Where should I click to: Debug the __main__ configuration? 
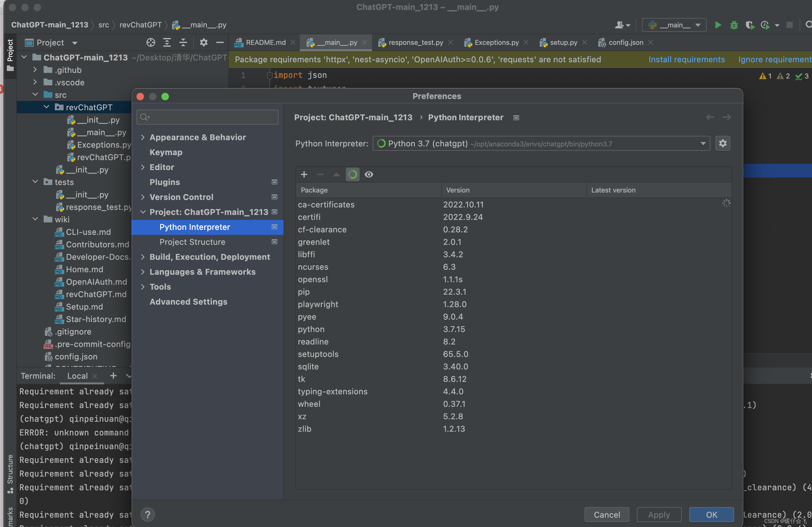(x=734, y=25)
